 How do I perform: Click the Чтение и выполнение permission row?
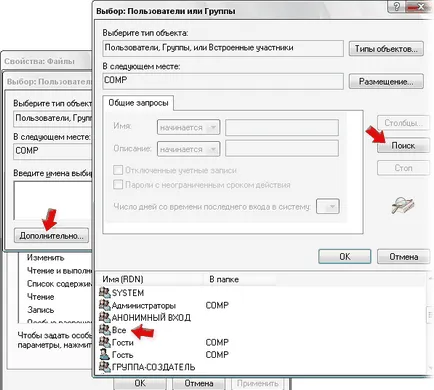click(x=59, y=271)
